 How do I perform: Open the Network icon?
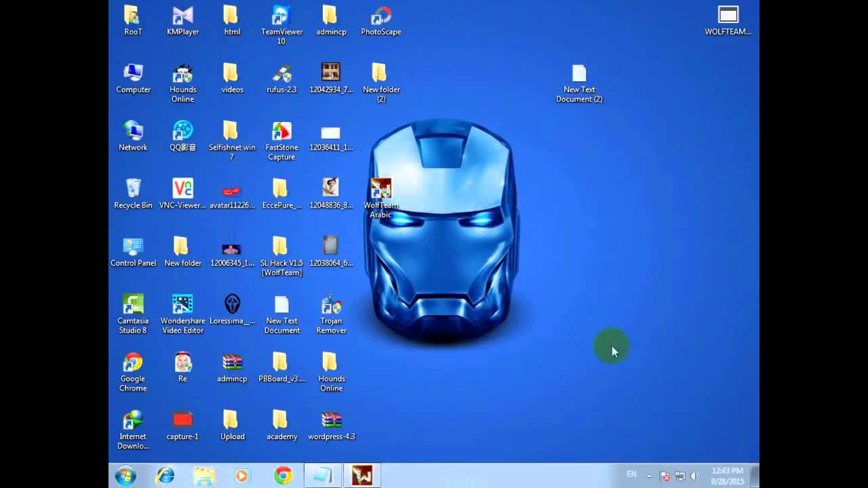tap(133, 136)
